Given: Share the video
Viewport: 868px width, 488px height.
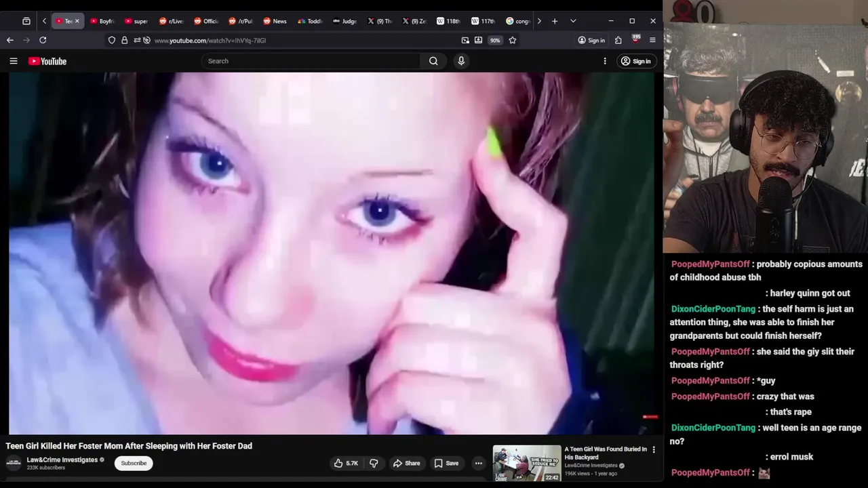Looking at the screenshot, I should pyautogui.click(x=407, y=463).
